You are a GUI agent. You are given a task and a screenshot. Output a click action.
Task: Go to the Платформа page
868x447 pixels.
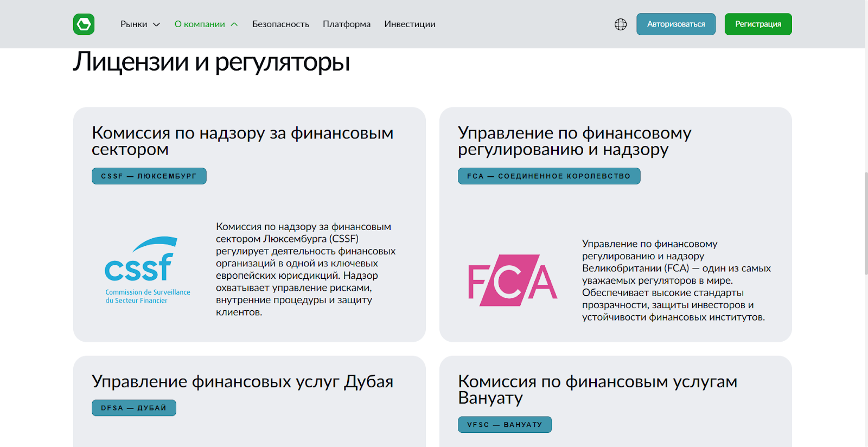point(347,24)
